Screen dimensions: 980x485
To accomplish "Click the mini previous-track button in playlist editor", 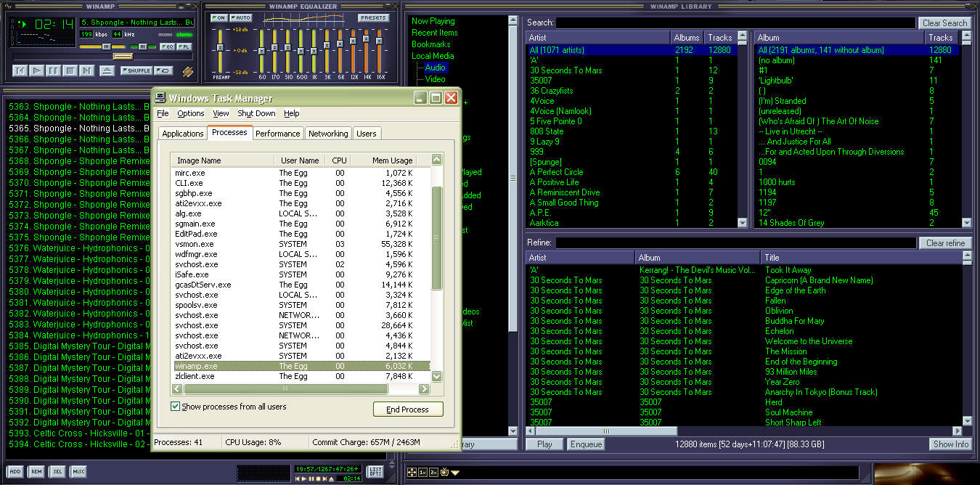I will (298, 478).
